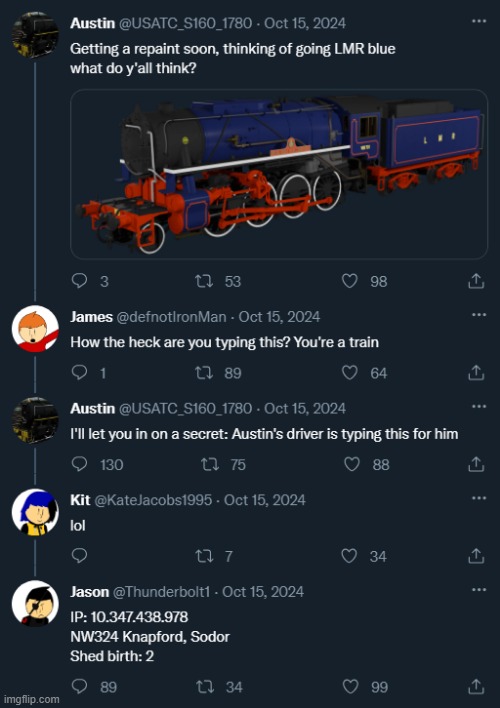Screen dimensions: 500x708
Task: Open more options on Austin's first tweet
Action: click(x=479, y=21)
